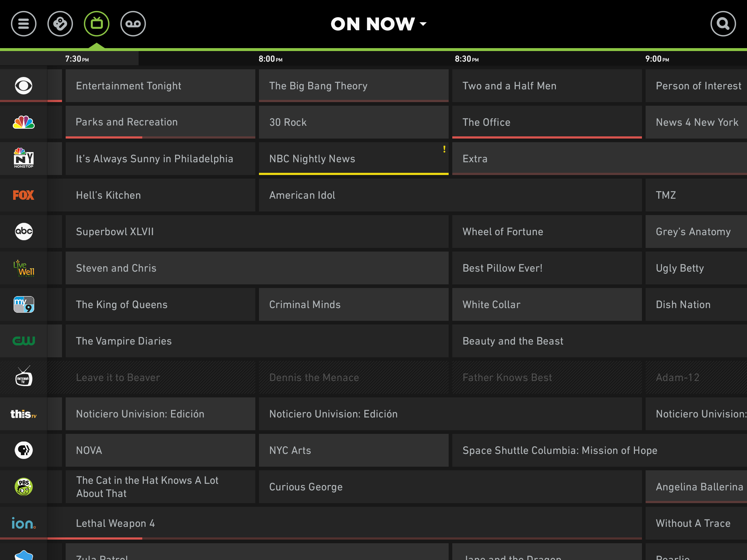Open TMZ listing
The height and width of the screenshot is (560, 747).
[x=696, y=195]
